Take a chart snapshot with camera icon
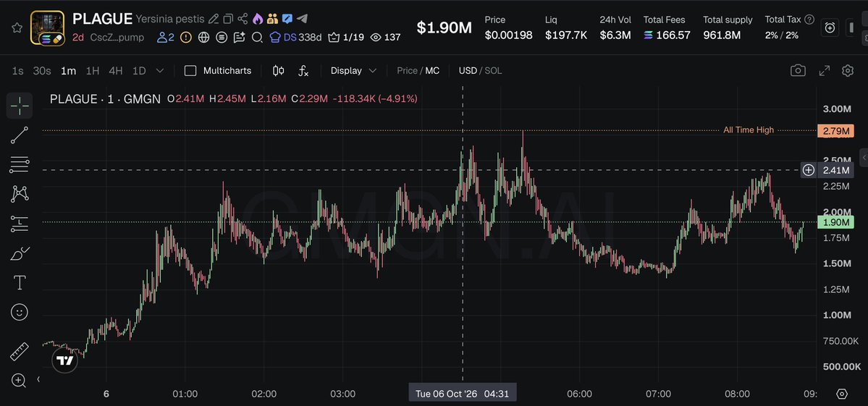This screenshot has height=406, width=868. click(x=798, y=70)
